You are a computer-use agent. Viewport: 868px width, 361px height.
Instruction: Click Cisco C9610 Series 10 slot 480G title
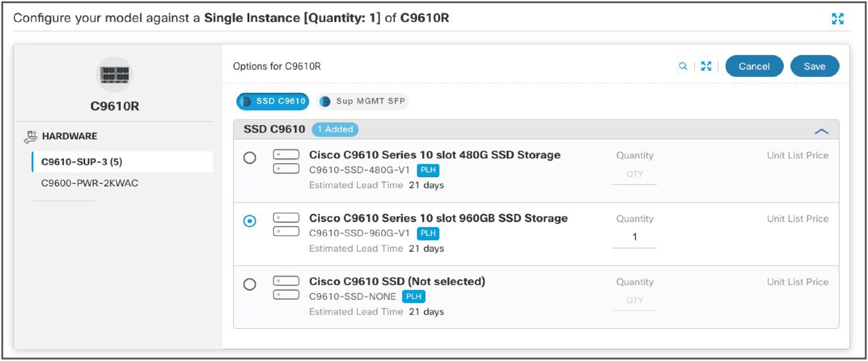pyautogui.click(x=435, y=155)
